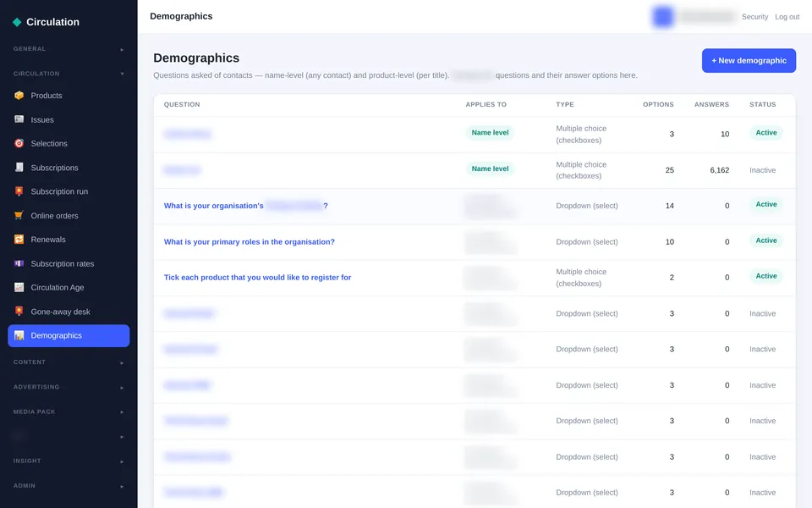Expand the Insight sidebar section

point(69,461)
